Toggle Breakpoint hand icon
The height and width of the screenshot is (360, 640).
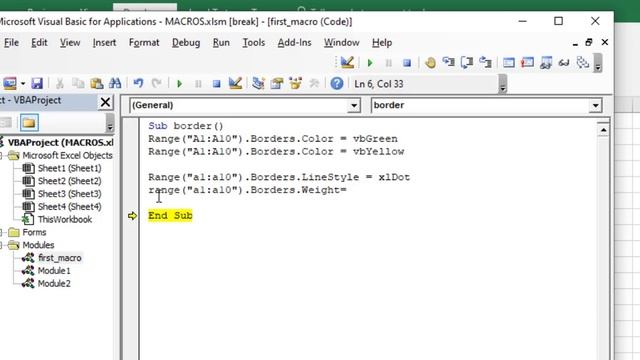pyautogui.click(x=430, y=63)
